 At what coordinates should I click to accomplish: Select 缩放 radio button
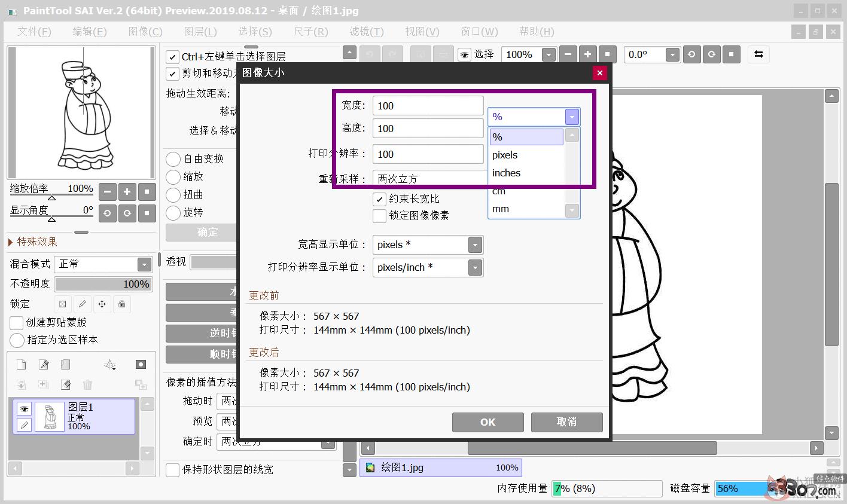point(173,177)
